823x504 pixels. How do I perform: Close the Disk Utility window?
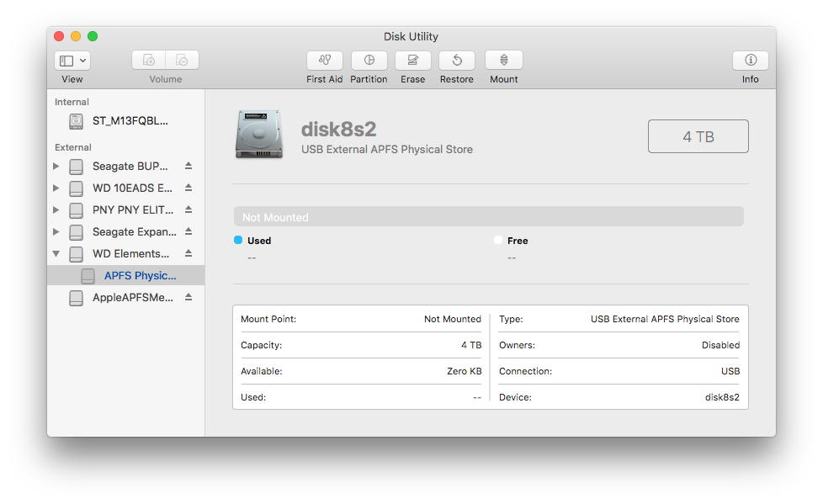tap(59, 36)
